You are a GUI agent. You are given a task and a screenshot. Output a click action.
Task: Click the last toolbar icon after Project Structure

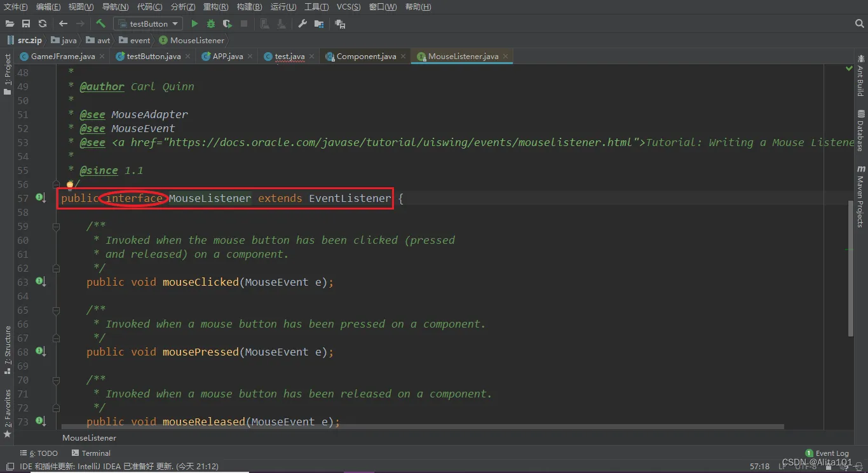point(340,23)
